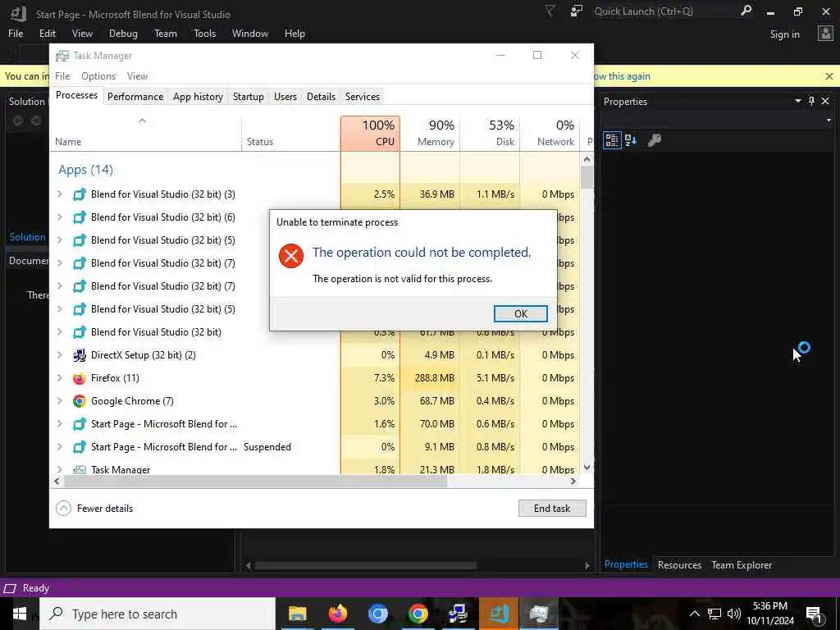Open Properties panel window position dropdown
The height and width of the screenshot is (630, 840).
coord(797,101)
